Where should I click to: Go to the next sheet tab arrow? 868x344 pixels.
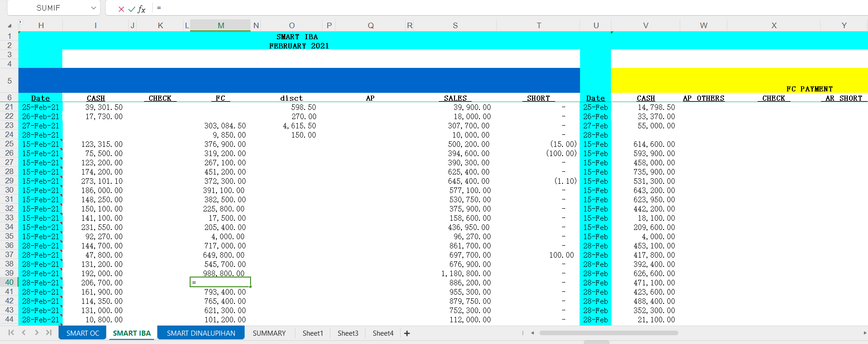coord(36,332)
